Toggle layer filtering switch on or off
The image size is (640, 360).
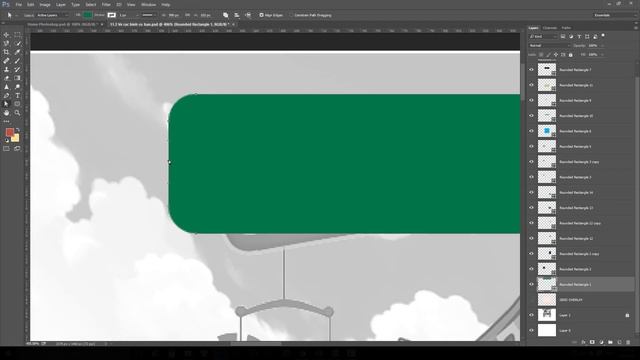point(603,36)
